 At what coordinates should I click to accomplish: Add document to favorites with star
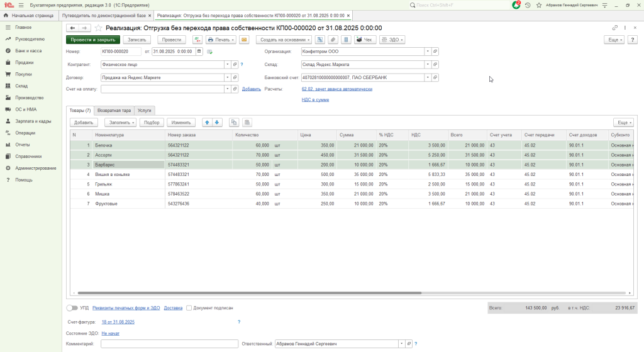click(x=98, y=28)
